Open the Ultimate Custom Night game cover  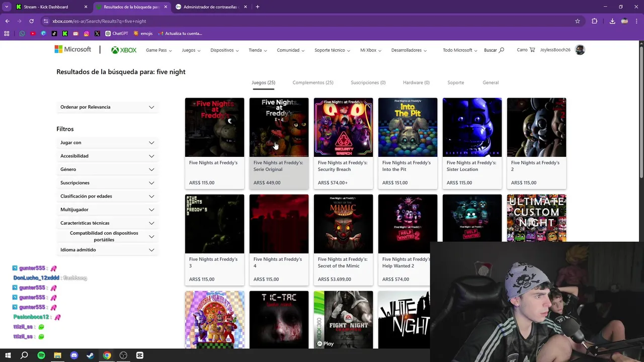(536, 218)
